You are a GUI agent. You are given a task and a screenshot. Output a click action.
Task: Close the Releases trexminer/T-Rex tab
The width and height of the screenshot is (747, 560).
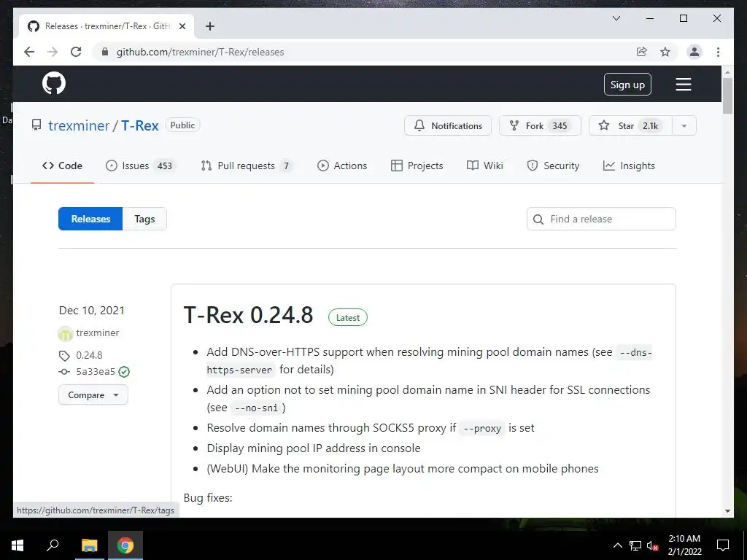182,26
